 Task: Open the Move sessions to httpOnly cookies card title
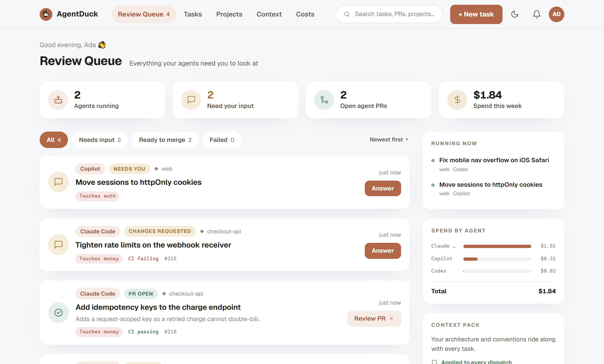138,182
